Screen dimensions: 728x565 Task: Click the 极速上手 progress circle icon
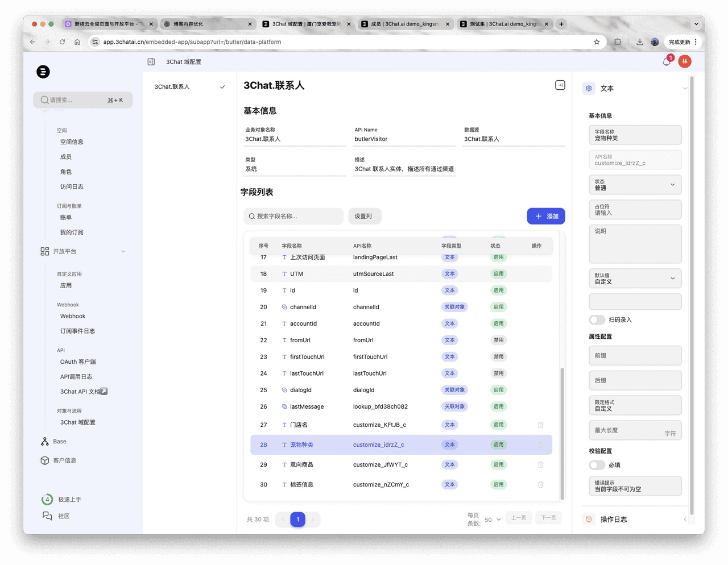tap(47, 500)
